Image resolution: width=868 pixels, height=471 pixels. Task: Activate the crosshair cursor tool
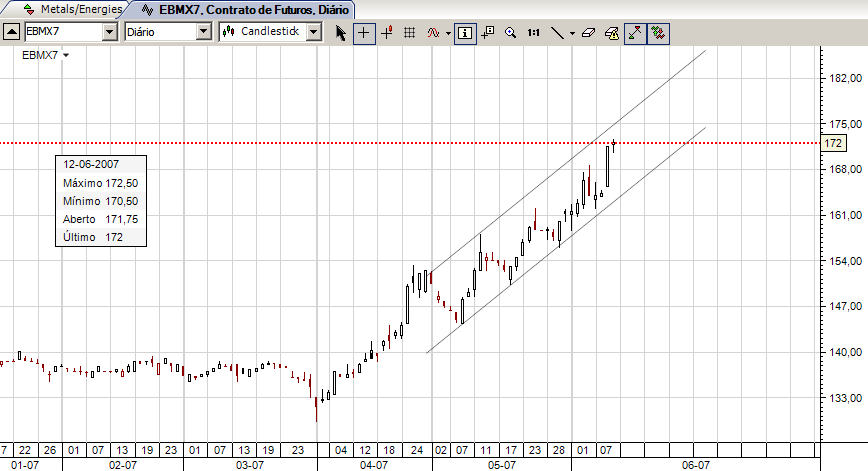coord(364,33)
